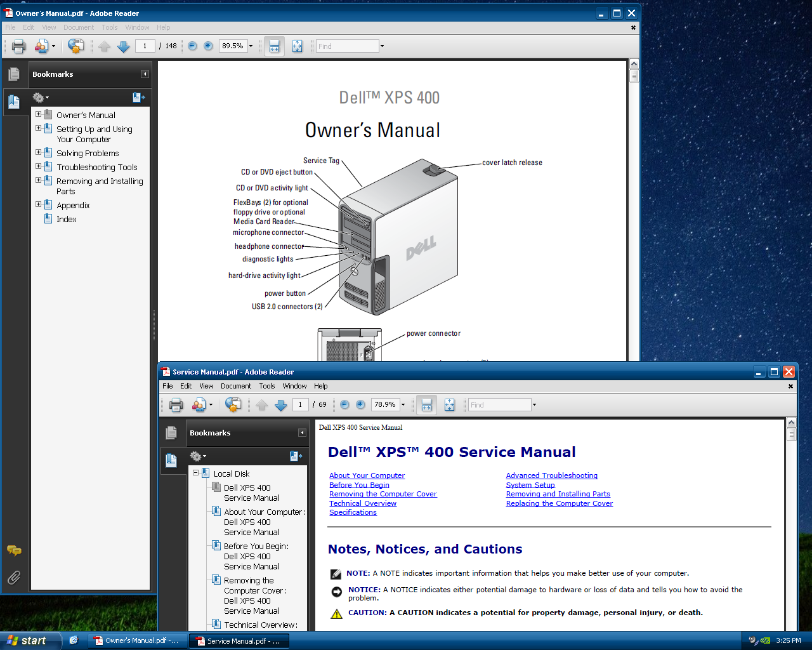The image size is (812, 650).
Task: Go to previous page in Owner's Manual
Action: tap(104, 46)
